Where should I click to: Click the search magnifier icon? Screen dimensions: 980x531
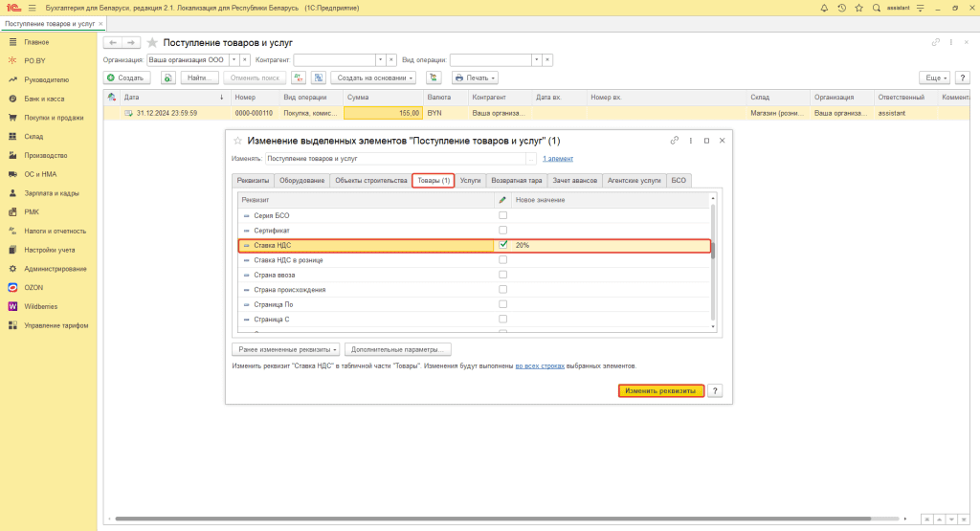pos(874,8)
